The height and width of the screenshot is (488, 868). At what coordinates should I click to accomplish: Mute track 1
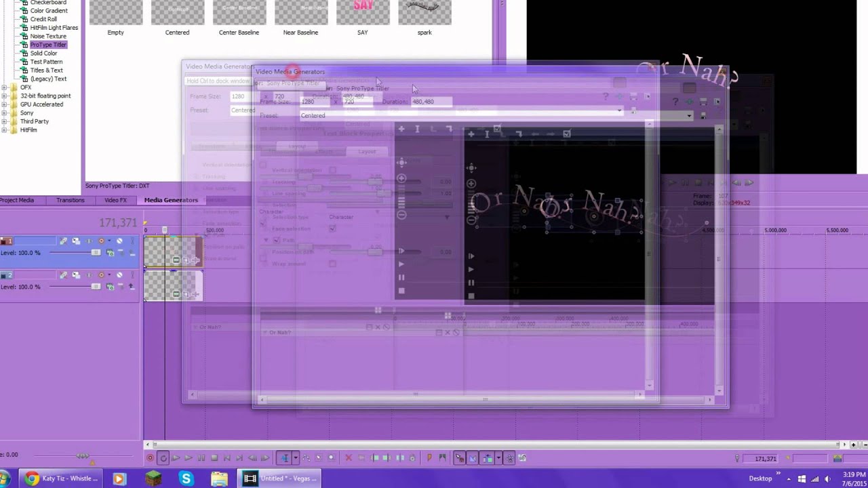coord(119,241)
